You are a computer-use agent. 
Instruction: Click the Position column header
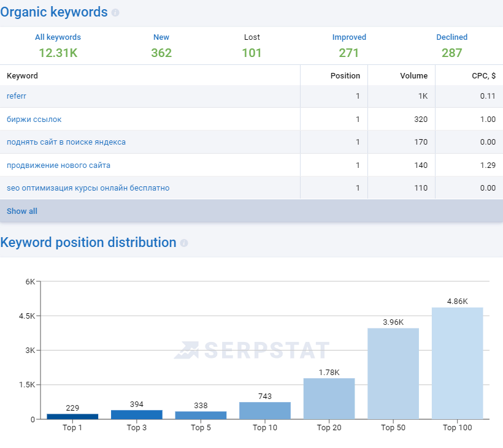pyautogui.click(x=345, y=76)
